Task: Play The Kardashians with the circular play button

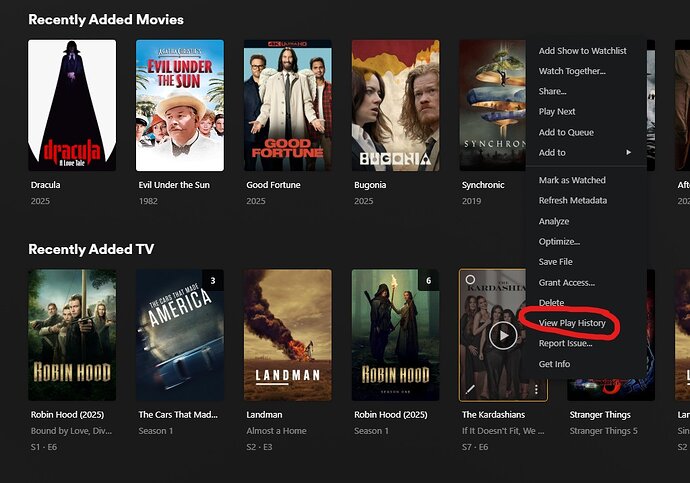Action: pyautogui.click(x=503, y=335)
